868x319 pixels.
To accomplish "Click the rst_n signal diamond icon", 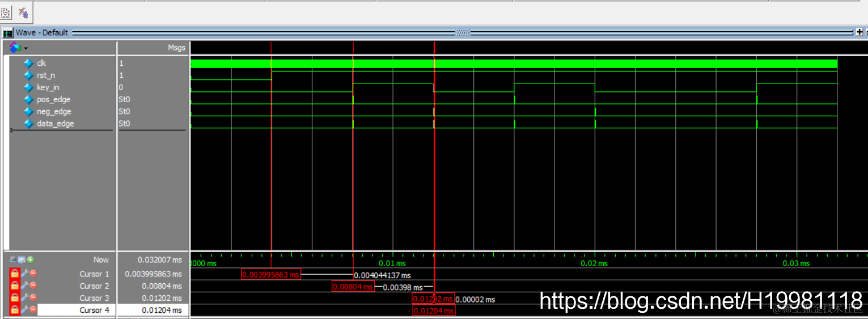I will click(29, 75).
